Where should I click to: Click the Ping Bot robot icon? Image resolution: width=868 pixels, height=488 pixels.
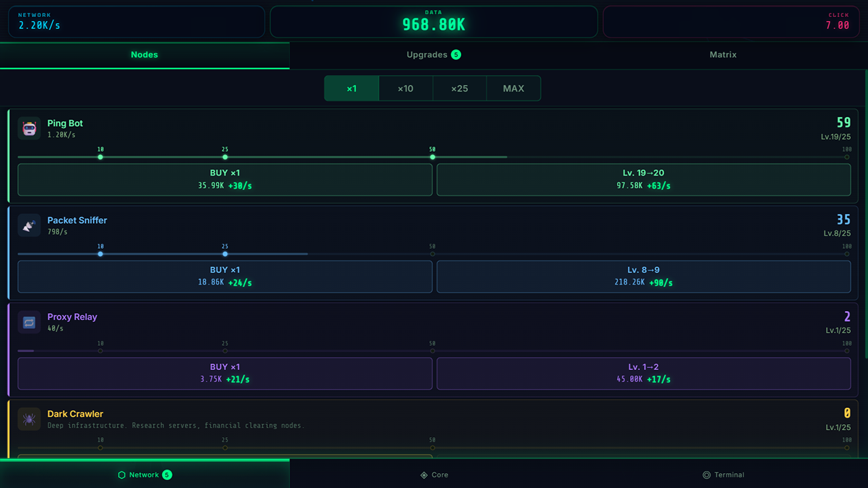pyautogui.click(x=28, y=128)
